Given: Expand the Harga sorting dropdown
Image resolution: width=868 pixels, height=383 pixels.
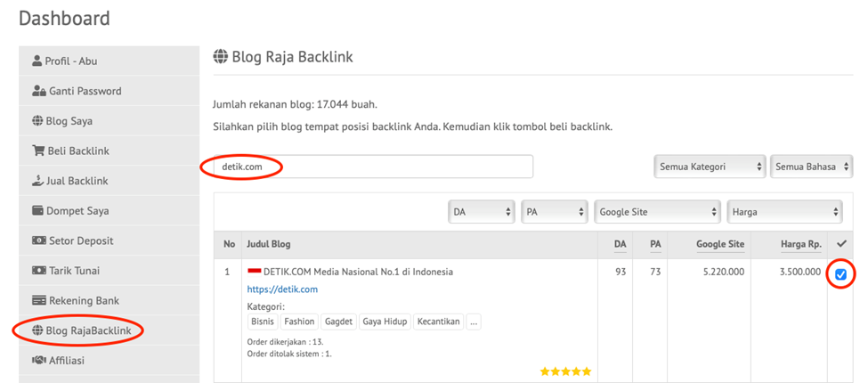Looking at the screenshot, I should [x=784, y=212].
